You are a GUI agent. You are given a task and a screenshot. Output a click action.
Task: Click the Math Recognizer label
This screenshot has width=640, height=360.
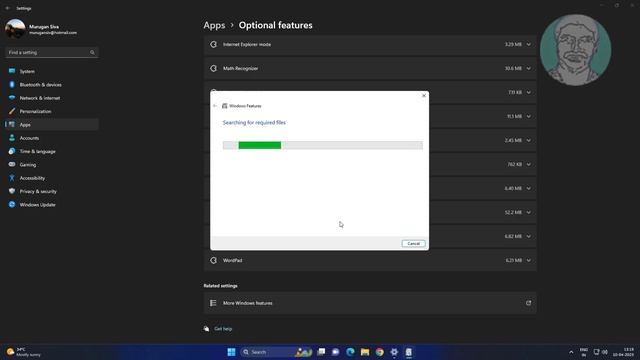click(240, 69)
